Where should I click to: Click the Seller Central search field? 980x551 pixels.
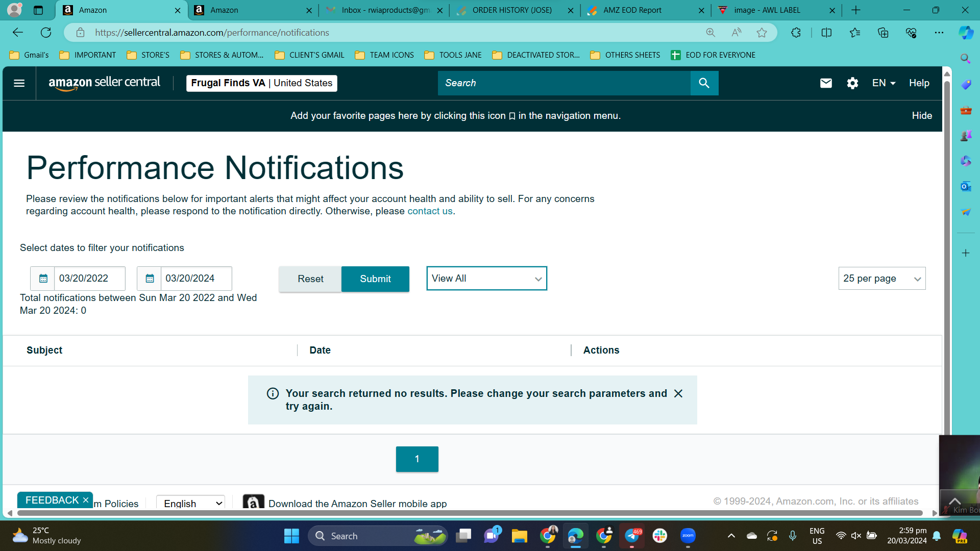pyautogui.click(x=564, y=83)
